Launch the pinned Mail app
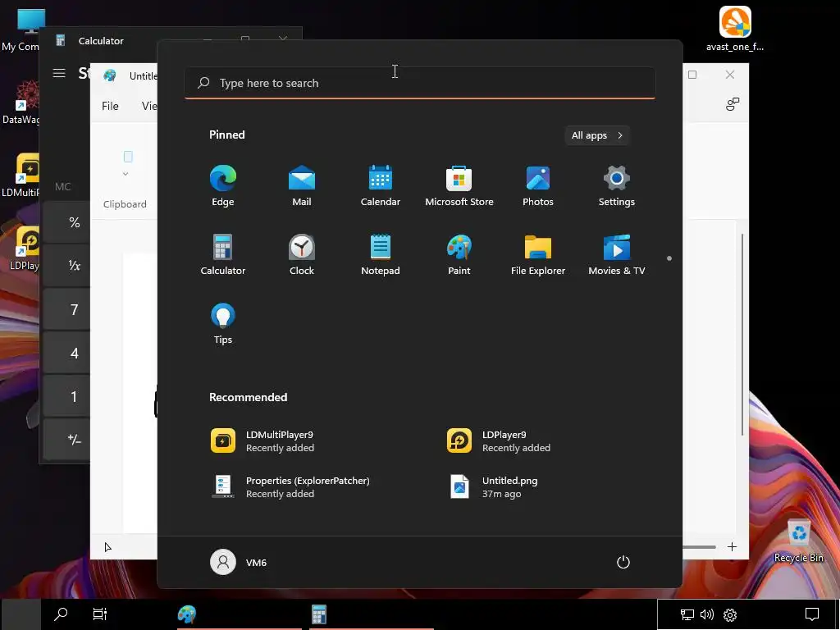Viewport: 840px width, 630px height. [302, 186]
